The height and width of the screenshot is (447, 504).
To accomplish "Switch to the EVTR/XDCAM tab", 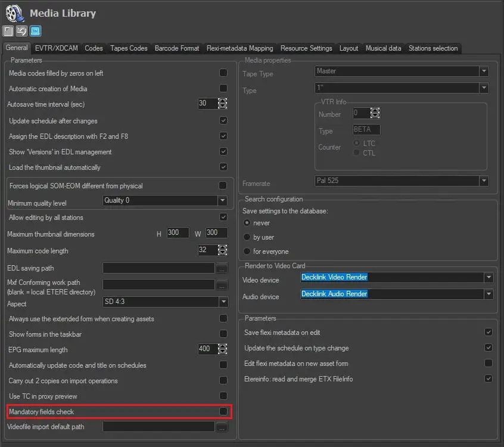I will [57, 48].
